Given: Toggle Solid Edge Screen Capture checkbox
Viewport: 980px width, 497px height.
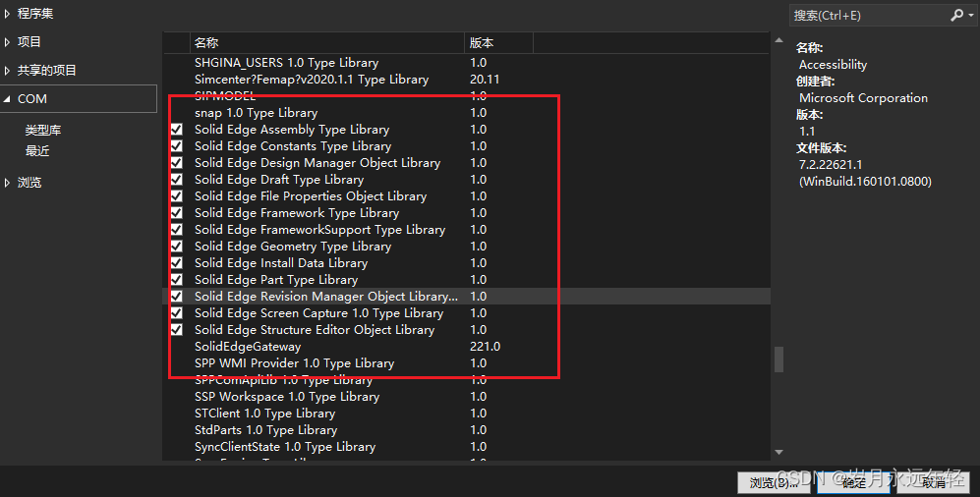Looking at the screenshot, I should point(177,312).
